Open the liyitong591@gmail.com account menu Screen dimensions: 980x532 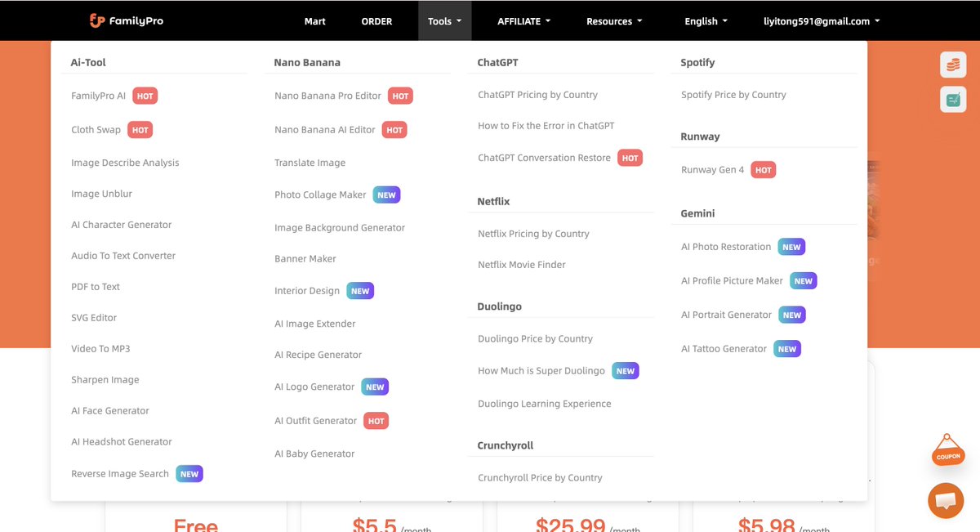pyautogui.click(x=822, y=21)
